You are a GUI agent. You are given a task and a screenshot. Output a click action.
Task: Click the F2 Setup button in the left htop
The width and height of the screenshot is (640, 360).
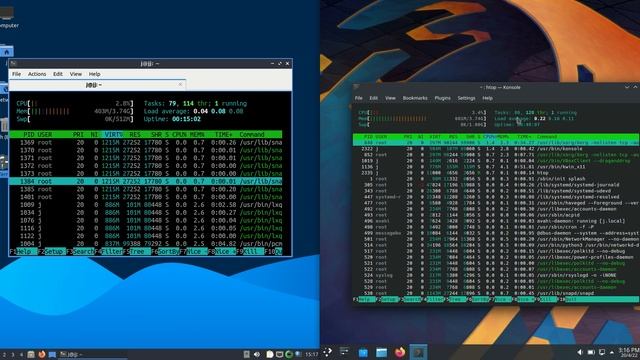(51, 251)
